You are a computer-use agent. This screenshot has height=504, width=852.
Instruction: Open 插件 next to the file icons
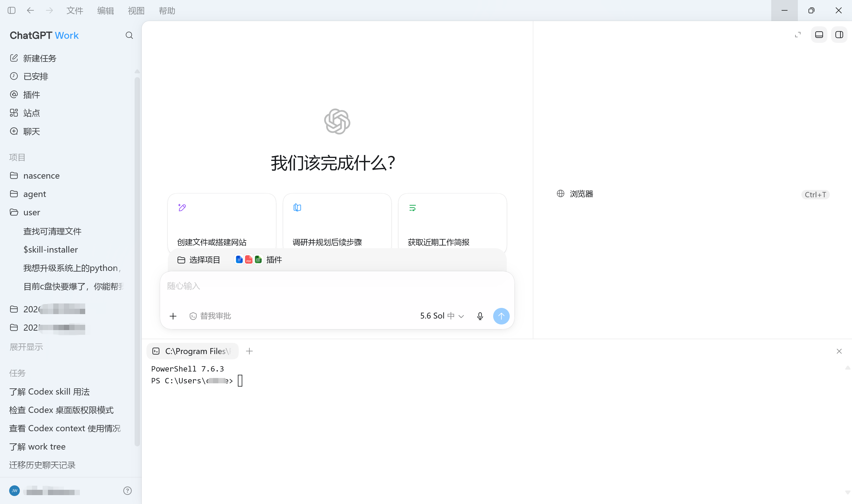coord(259,260)
